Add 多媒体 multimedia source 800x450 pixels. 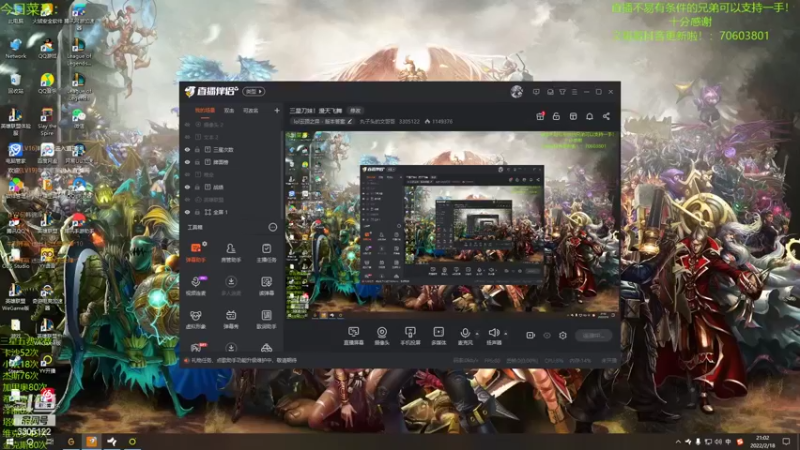point(438,336)
